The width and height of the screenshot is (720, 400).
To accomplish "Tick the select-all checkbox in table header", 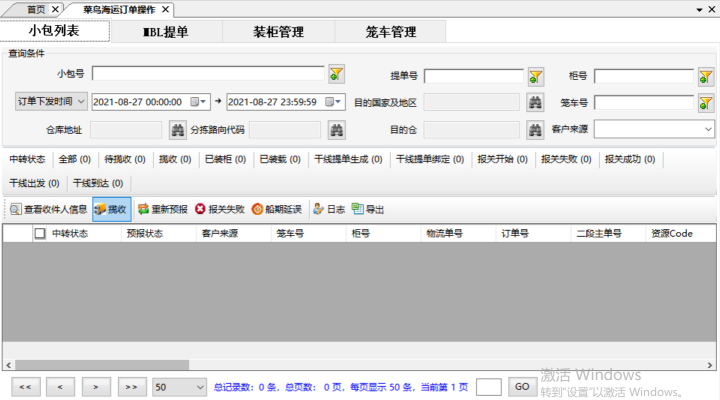I will click(x=40, y=233).
